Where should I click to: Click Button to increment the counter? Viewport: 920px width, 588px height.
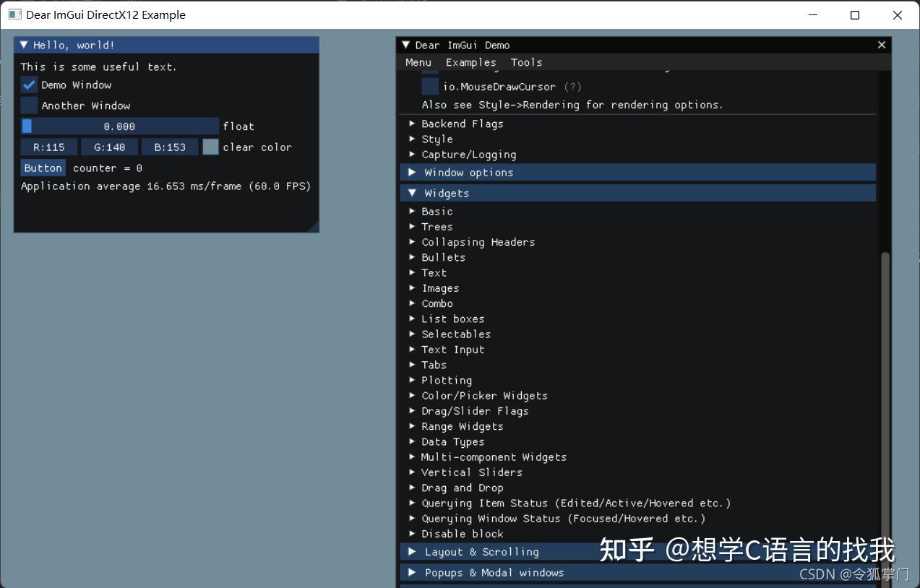pyautogui.click(x=43, y=168)
